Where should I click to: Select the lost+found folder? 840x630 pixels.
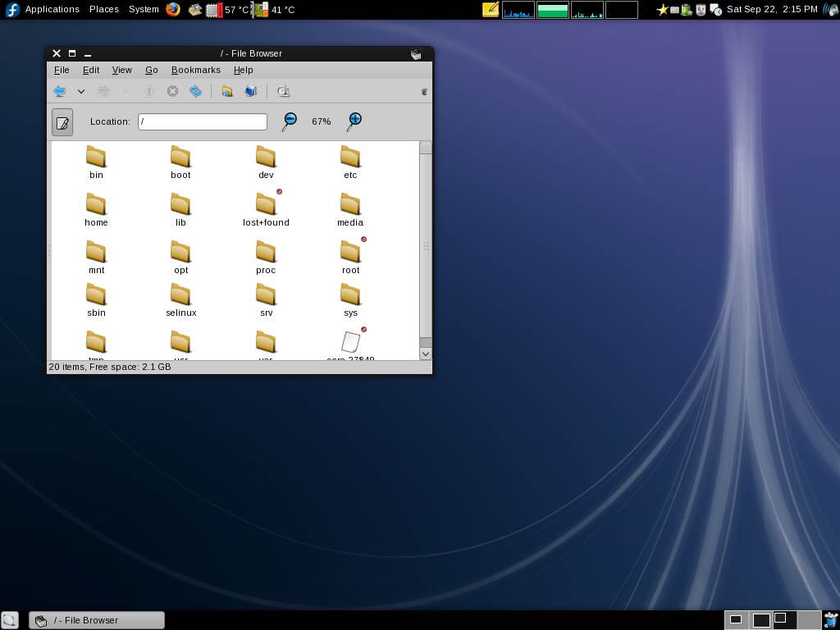click(266, 209)
